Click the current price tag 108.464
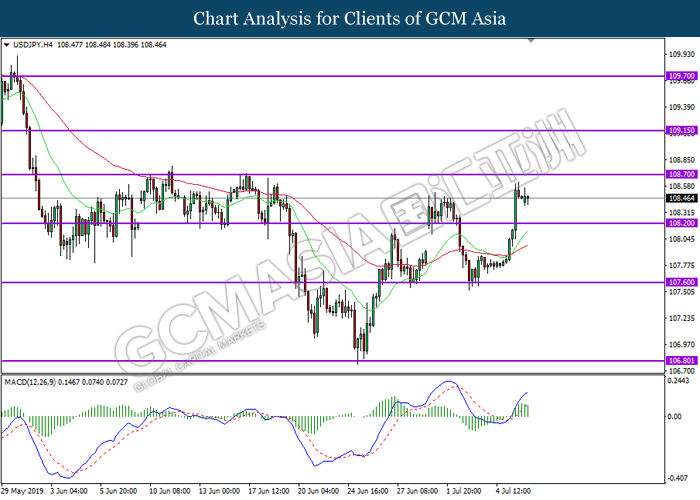Image resolution: width=700 pixels, height=500 pixels. (681, 198)
